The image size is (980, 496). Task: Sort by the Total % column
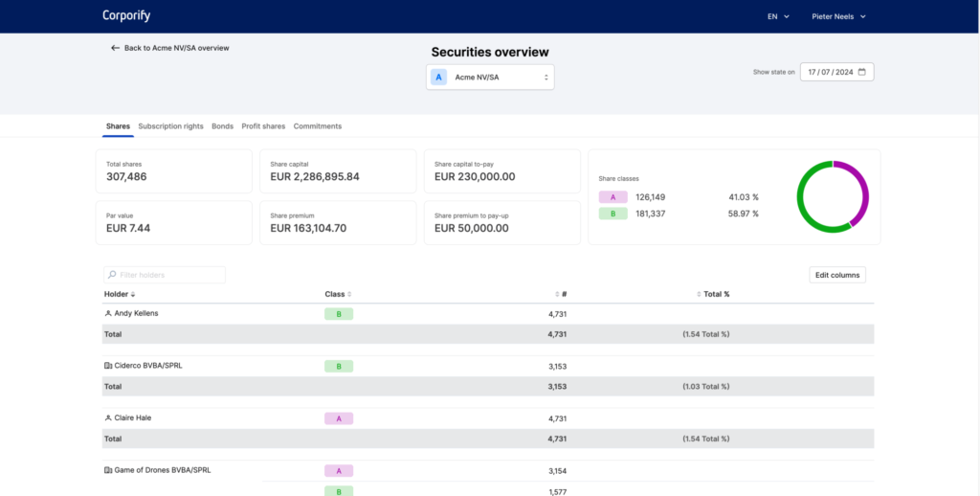click(713, 294)
